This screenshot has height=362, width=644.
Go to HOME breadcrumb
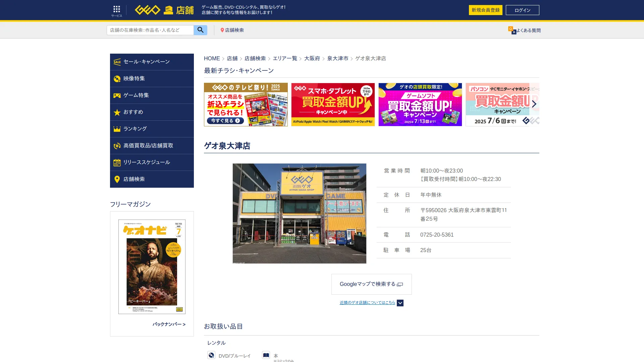tap(212, 58)
